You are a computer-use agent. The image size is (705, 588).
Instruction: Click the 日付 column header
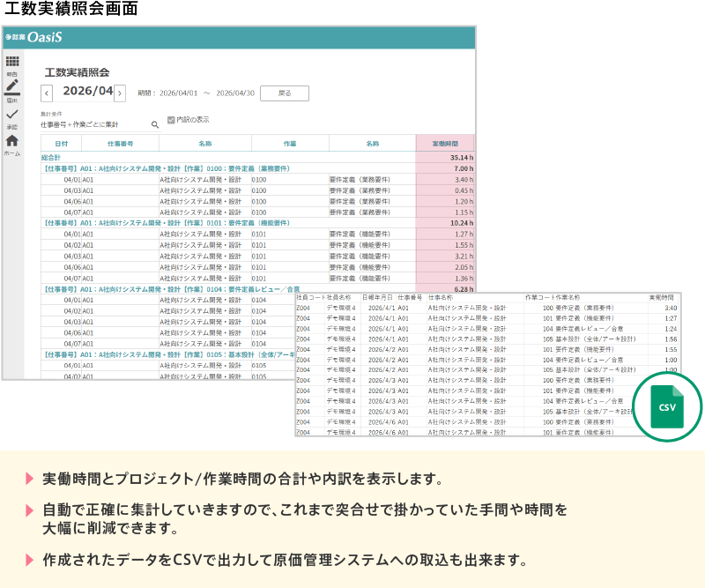click(x=61, y=144)
